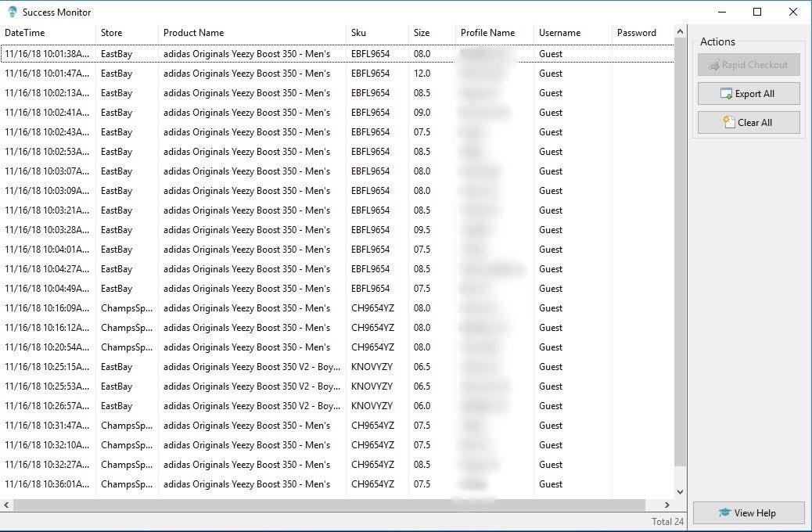Click size 08.5 in the 10:32:27A row
Image resolution: width=812 pixels, height=532 pixels.
[422, 465]
